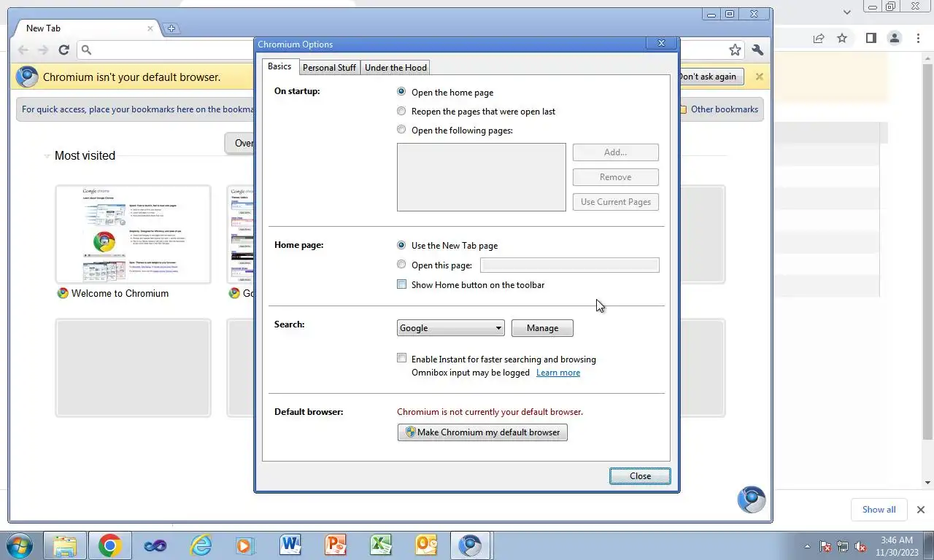Click the Learn more link
This screenshot has width=934, height=560.
[x=558, y=373]
